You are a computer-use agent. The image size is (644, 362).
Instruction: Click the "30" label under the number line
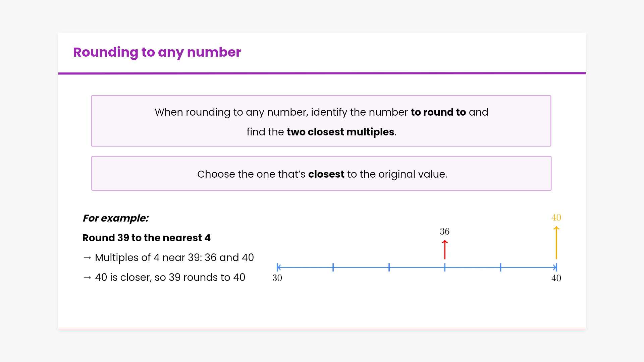tap(277, 278)
